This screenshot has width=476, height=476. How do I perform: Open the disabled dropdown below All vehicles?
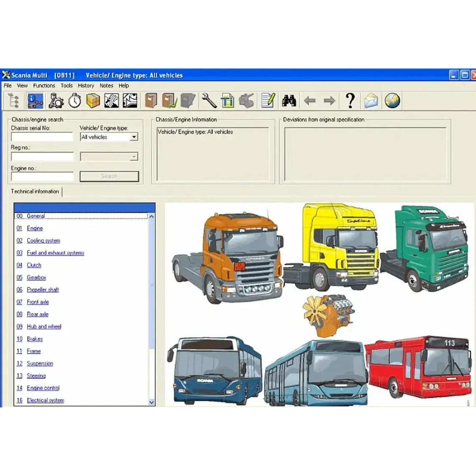109,157
